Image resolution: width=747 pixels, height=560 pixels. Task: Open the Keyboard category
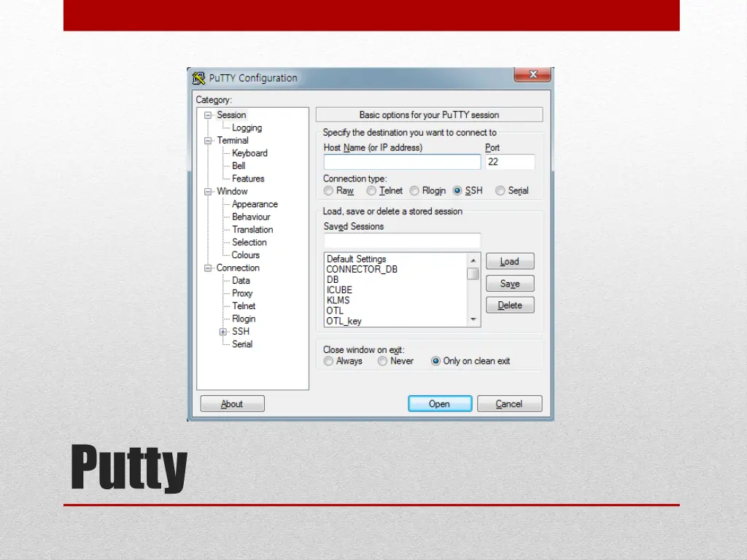coord(249,153)
